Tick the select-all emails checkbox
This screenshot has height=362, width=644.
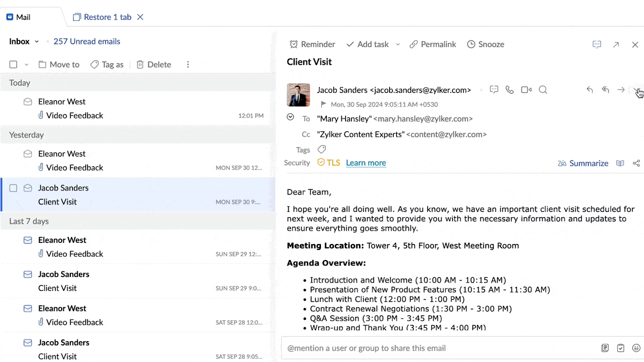point(13,64)
